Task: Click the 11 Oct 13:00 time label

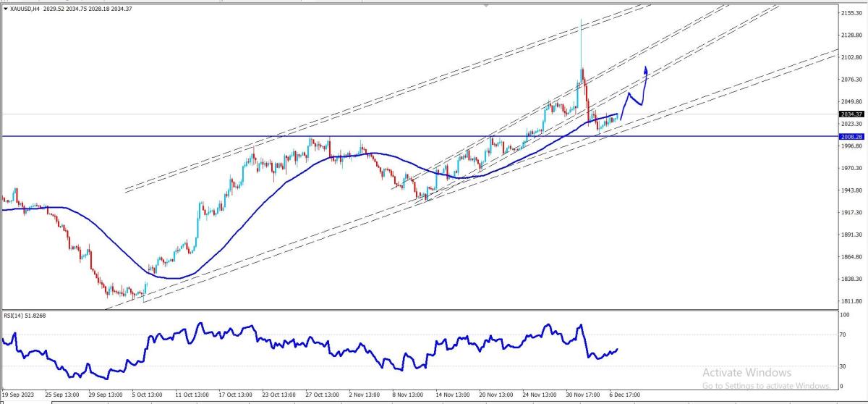Action: (x=192, y=395)
